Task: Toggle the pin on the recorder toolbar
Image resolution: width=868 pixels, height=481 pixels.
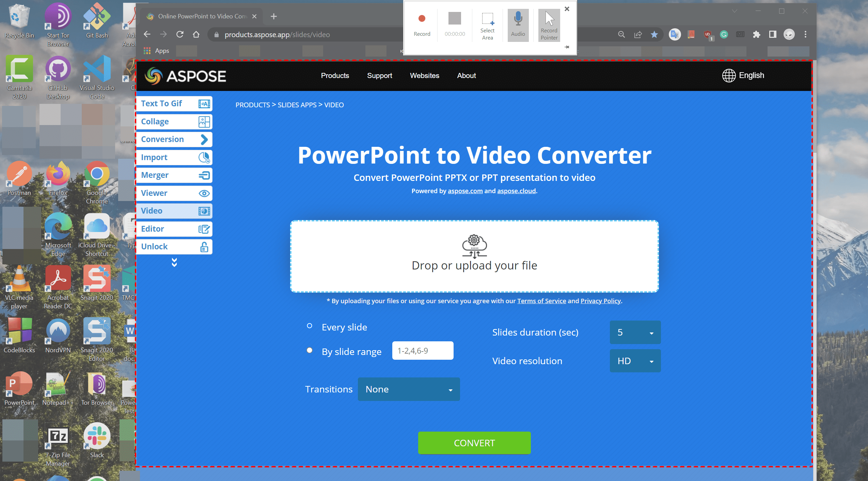Action: coord(567,48)
